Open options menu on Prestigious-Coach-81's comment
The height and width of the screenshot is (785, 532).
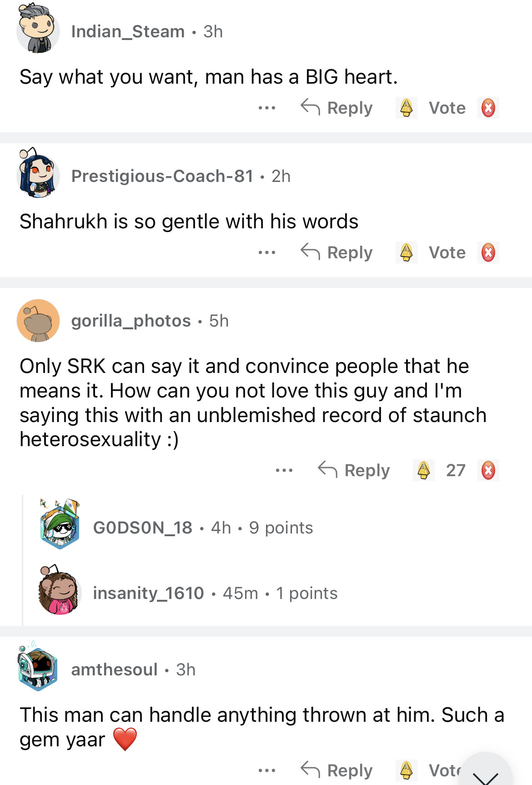[x=267, y=253]
